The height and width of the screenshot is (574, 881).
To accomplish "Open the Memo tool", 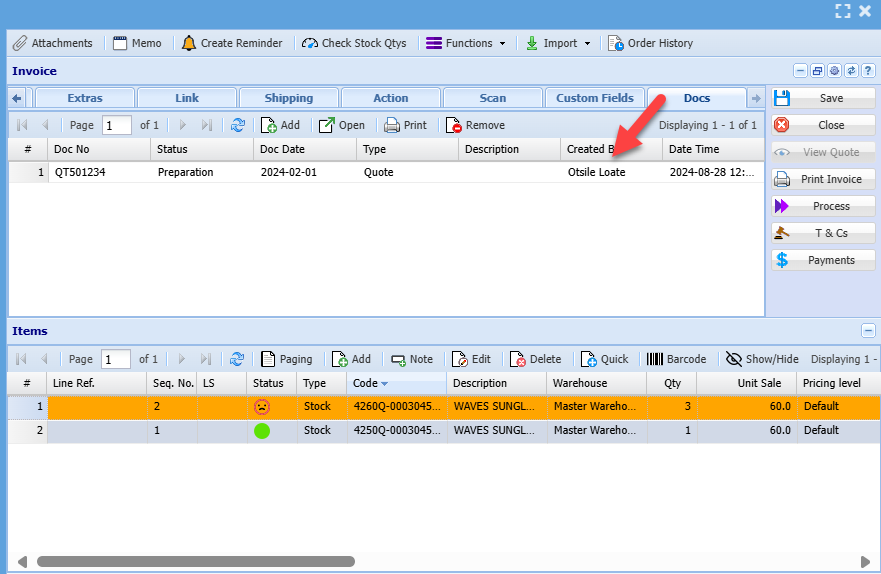I will click(x=137, y=43).
